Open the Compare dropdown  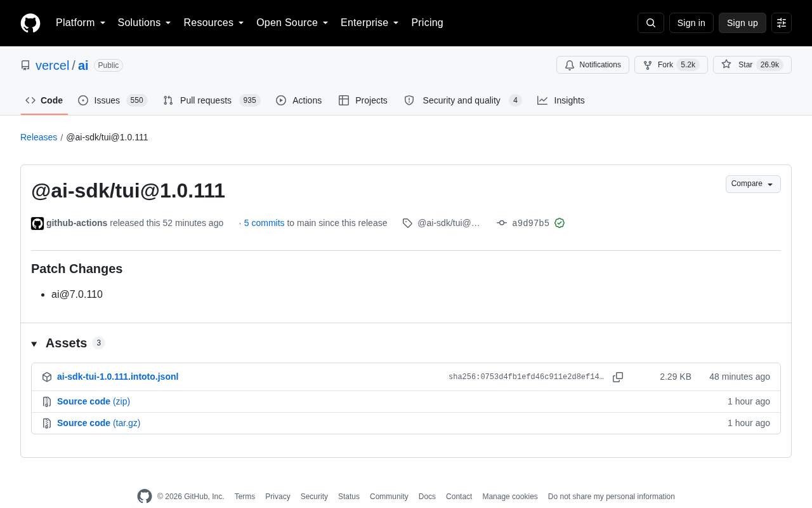[753, 184]
